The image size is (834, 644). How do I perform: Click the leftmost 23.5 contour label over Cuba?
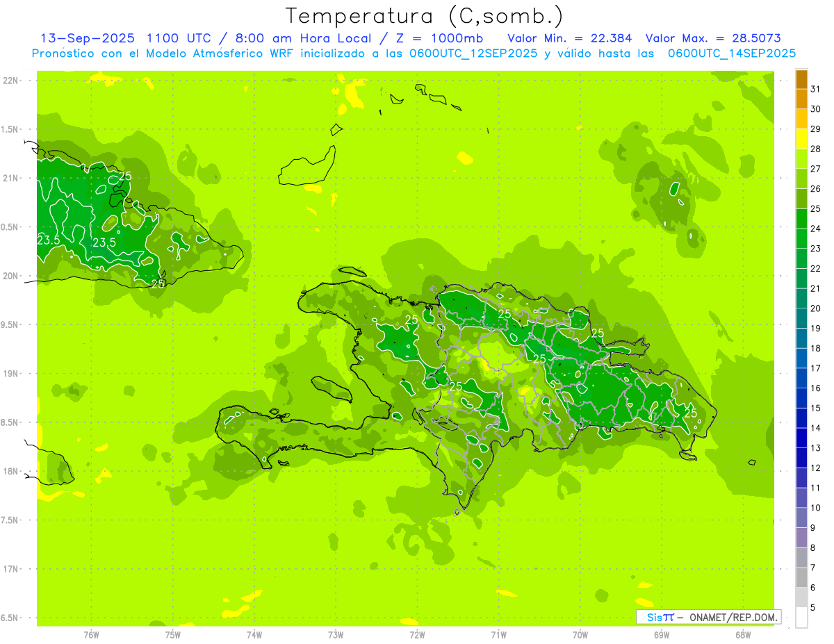47,240
